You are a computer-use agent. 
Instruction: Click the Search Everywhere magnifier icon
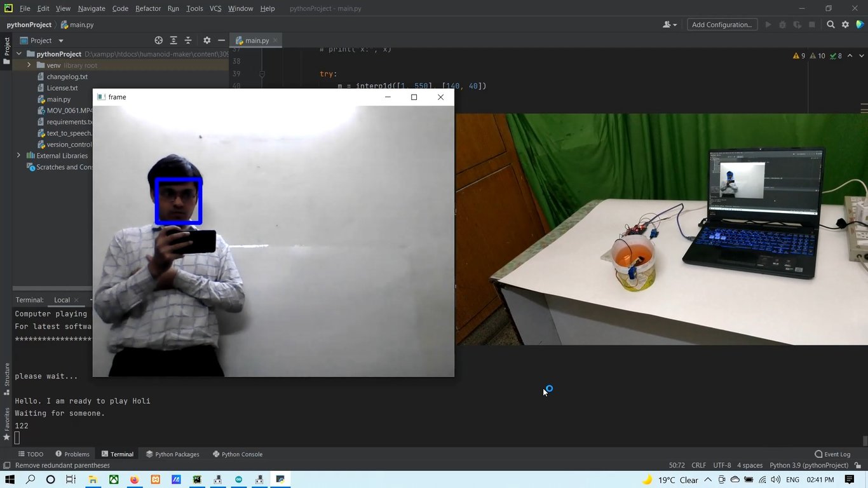tap(831, 25)
